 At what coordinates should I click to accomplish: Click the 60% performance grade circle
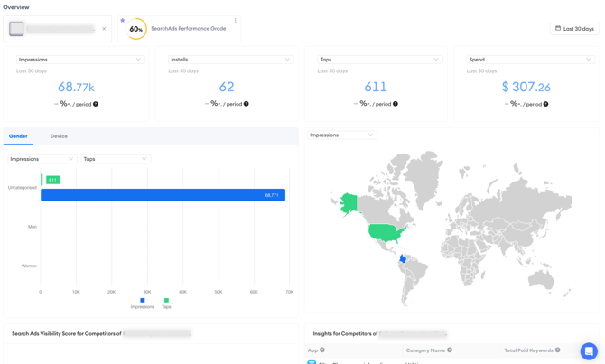point(136,29)
